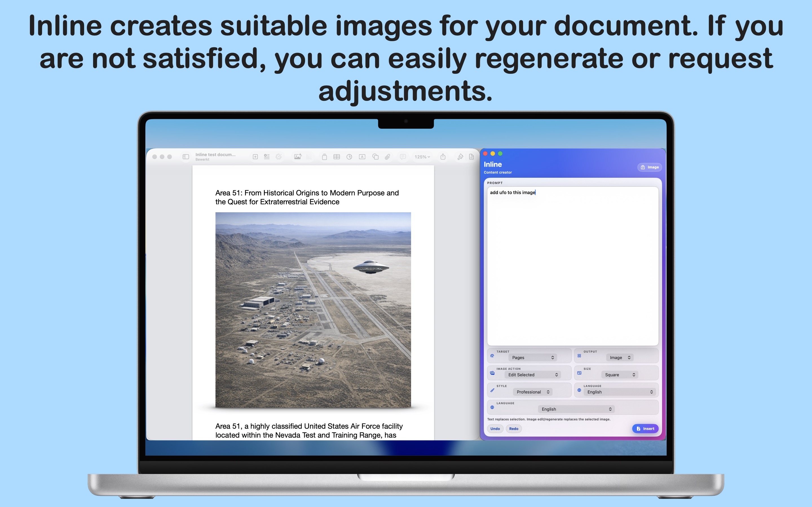This screenshot has width=812, height=507.
Task: Click the Undo button
Action: [x=495, y=428]
